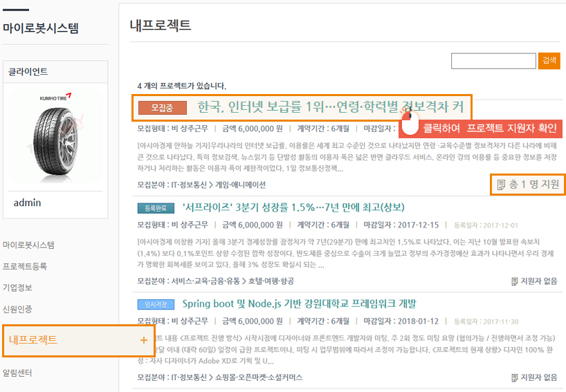
Task: Open the 한국, 인터넷 보급률 1위 project title
Action: pyautogui.click(x=330, y=107)
